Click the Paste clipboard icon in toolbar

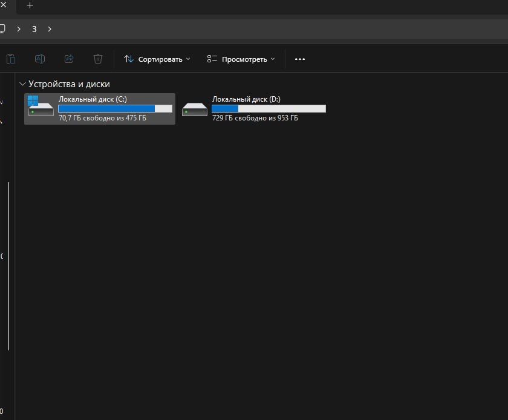coord(11,59)
